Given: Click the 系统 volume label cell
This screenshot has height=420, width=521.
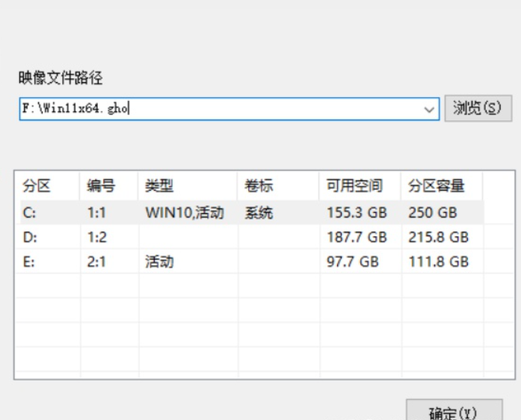Looking at the screenshot, I should (x=259, y=213).
